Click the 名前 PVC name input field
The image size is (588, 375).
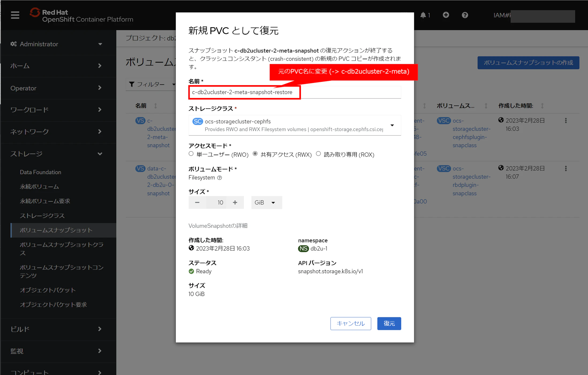[295, 92]
